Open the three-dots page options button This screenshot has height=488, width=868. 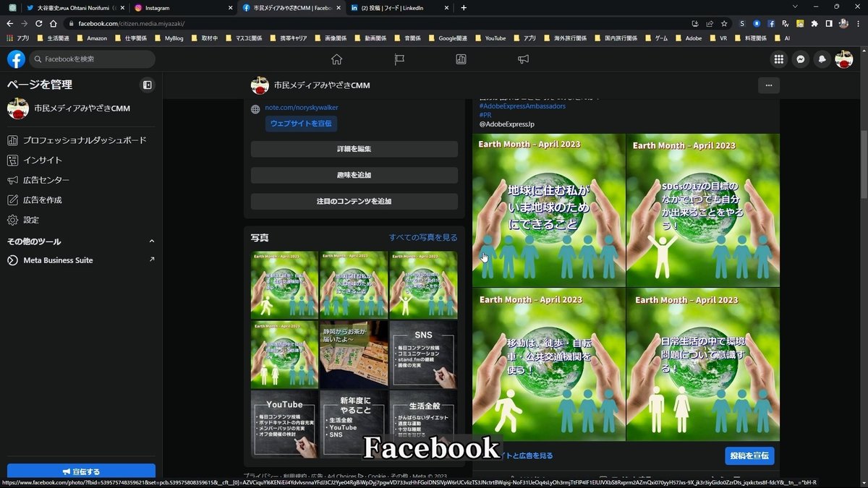click(769, 85)
